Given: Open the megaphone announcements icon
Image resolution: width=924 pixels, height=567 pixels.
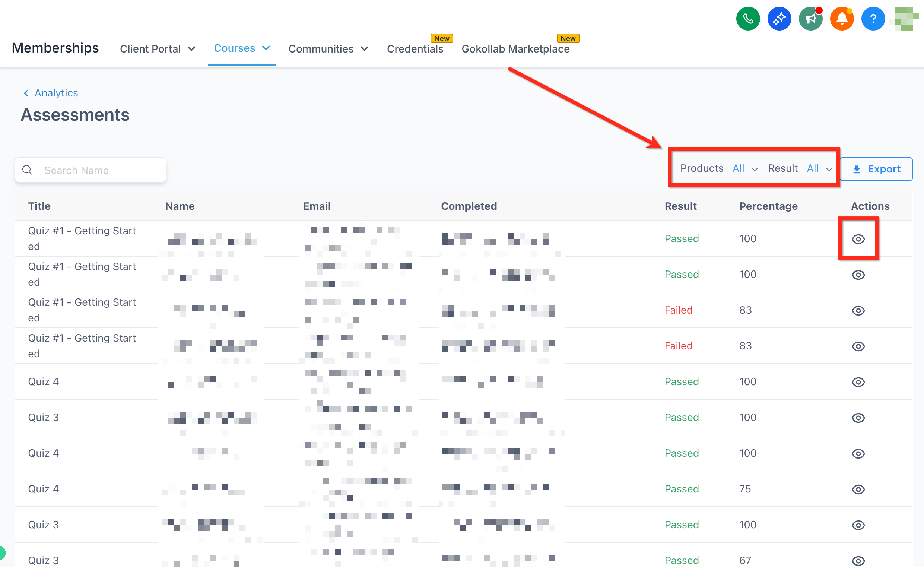Looking at the screenshot, I should click(810, 19).
